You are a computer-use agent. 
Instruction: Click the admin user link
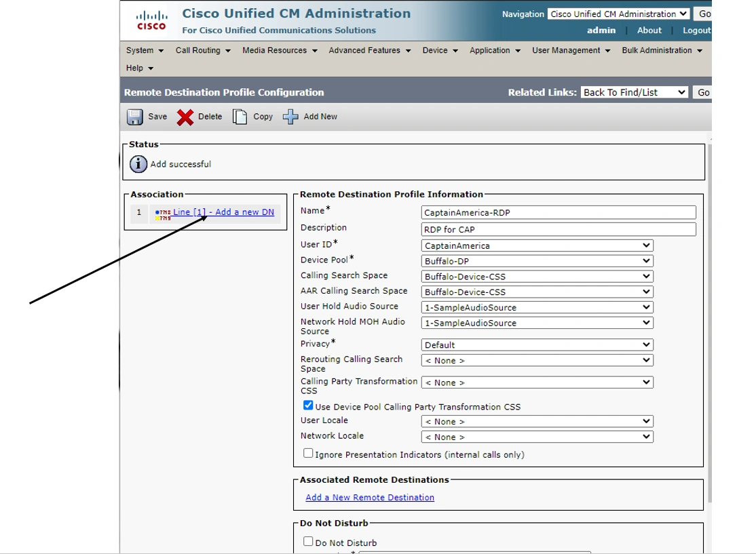601,31
